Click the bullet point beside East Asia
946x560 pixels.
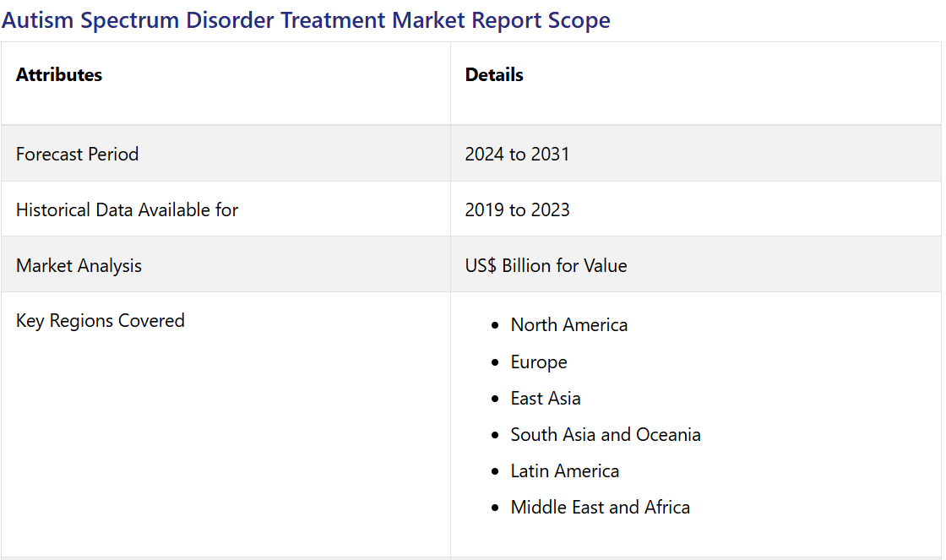(x=495, y=400)
